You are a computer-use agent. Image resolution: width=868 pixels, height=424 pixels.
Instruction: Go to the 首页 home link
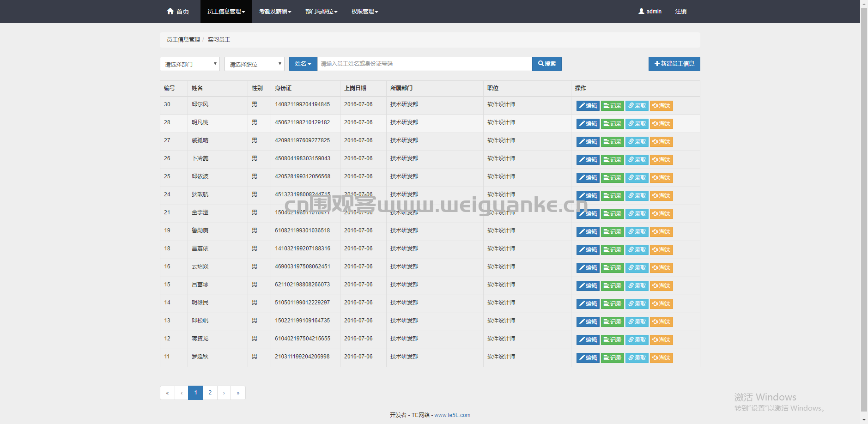click(x=178, y=12)
